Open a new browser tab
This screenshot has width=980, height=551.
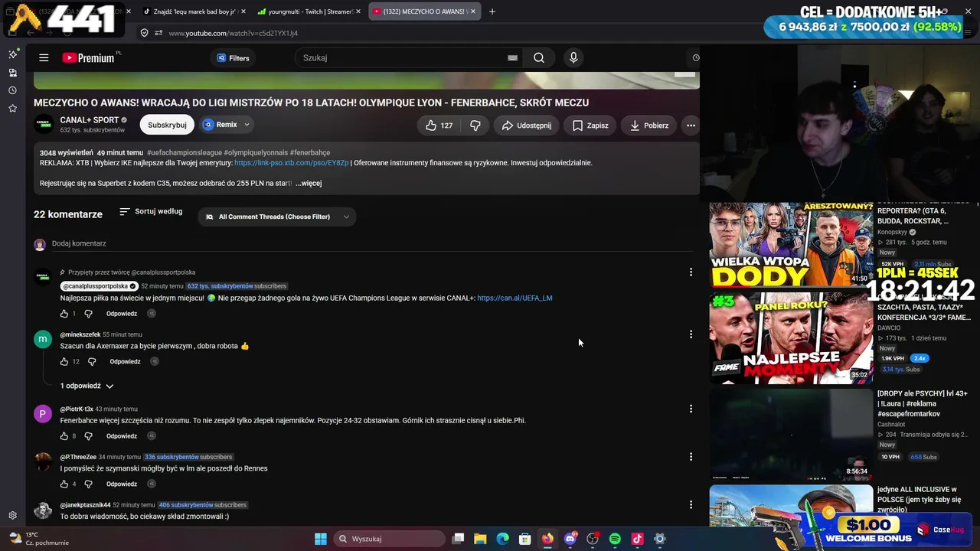[x=492, y=11]
